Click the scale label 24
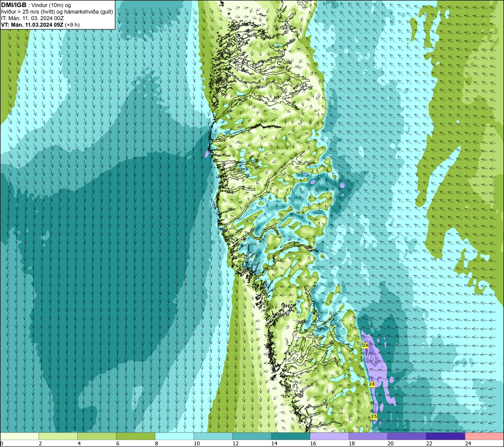 (x=468, y=443)
